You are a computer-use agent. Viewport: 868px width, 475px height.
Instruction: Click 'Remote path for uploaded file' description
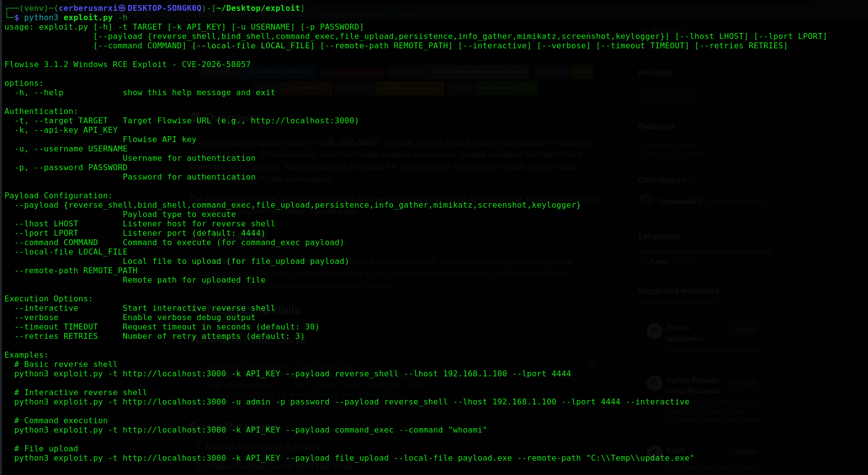(x=194, y=280)
